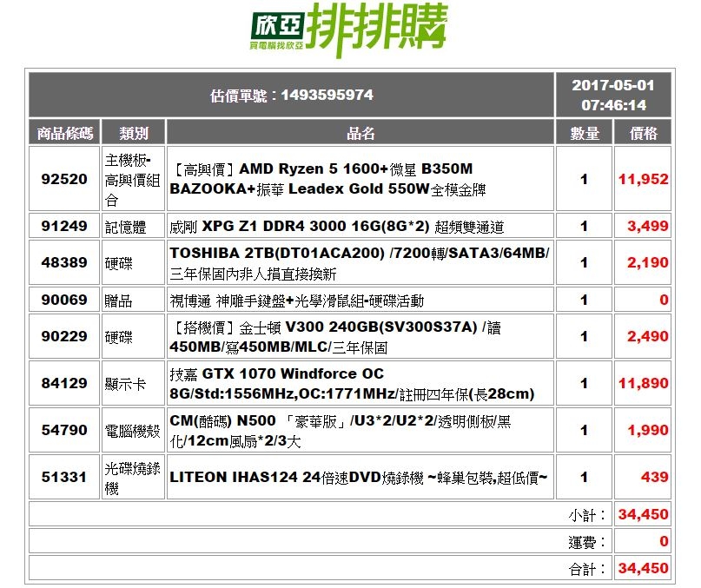
Task: Click the price 1,990
Action: (x=648, y=431)
